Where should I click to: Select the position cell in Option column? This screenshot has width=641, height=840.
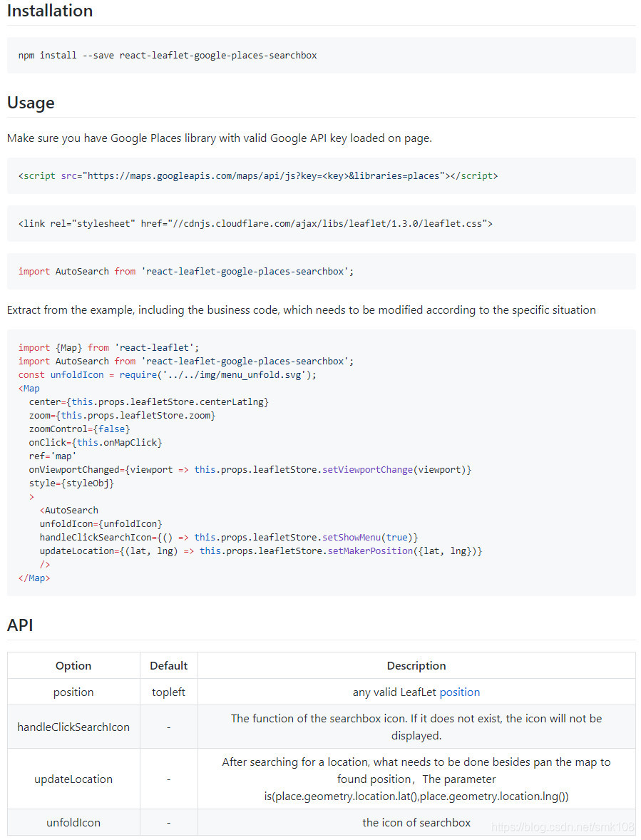click(73, 692)
